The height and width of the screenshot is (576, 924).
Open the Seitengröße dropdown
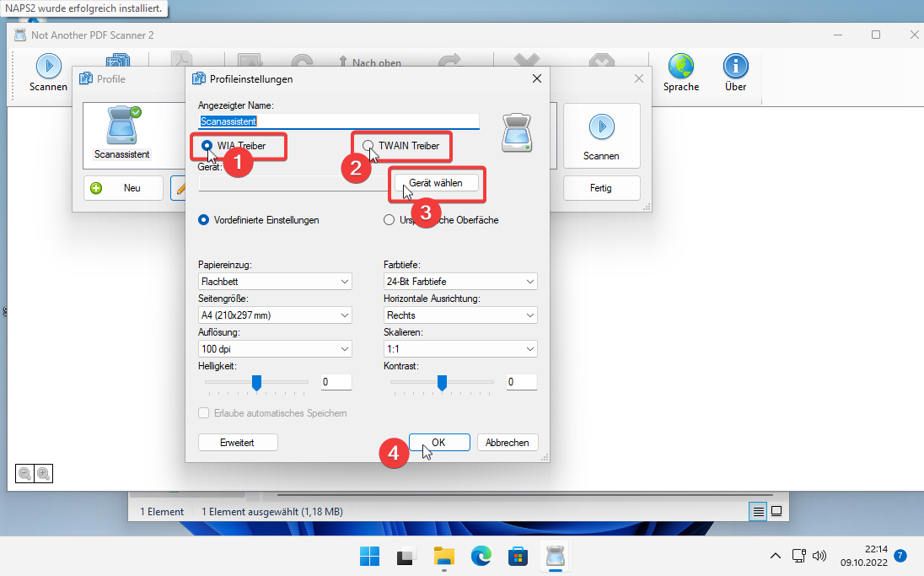[275, 315]
